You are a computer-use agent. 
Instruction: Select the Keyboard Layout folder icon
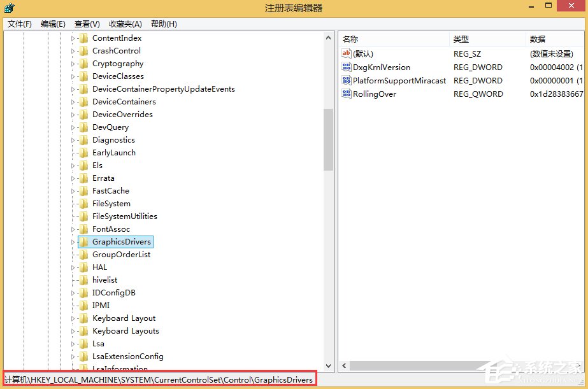tap(83, 318)
